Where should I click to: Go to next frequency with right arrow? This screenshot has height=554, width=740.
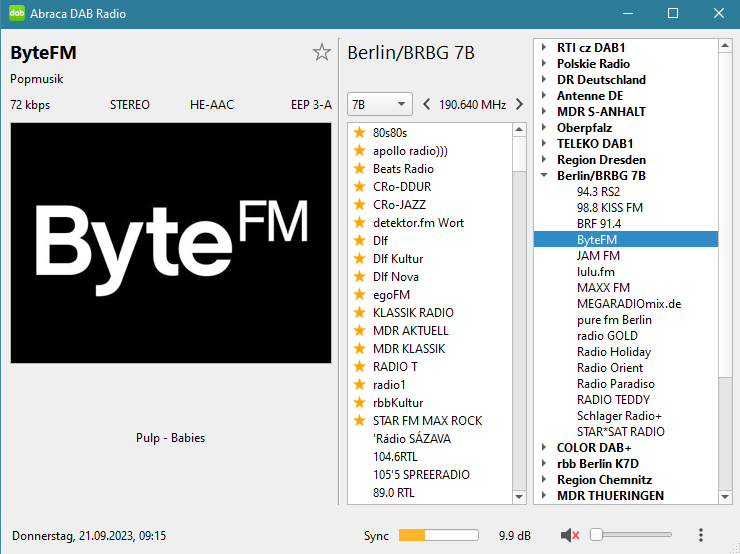(519, 104)
